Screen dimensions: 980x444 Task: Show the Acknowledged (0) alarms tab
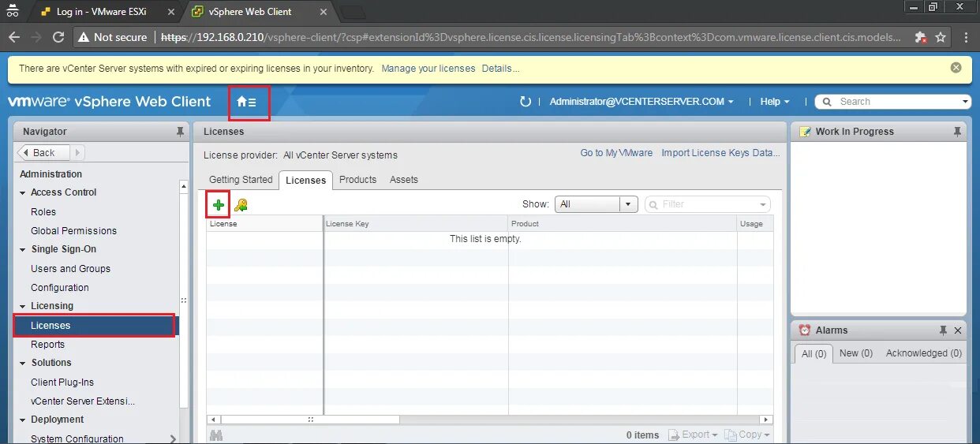pos(924,353)
